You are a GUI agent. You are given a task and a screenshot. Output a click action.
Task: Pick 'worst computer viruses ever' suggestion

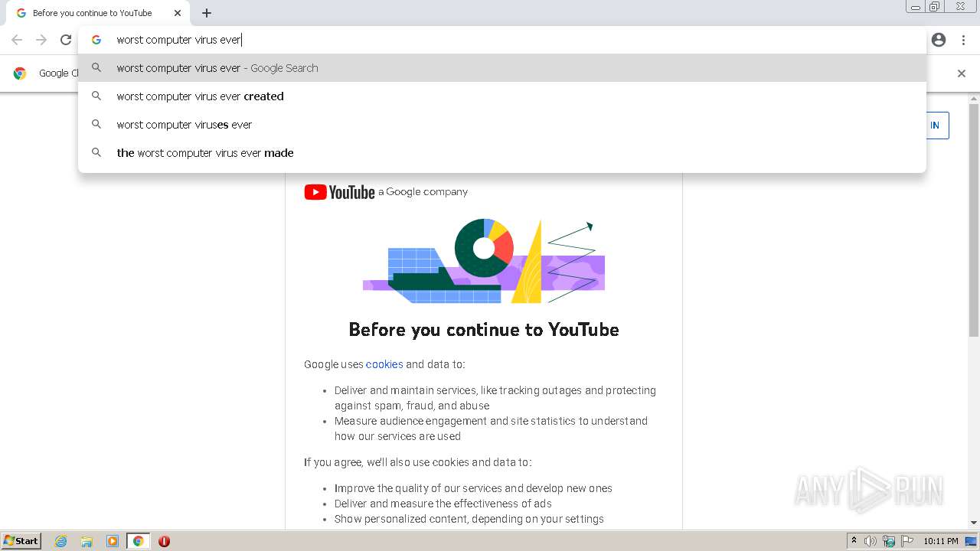(x=502, y=125)
